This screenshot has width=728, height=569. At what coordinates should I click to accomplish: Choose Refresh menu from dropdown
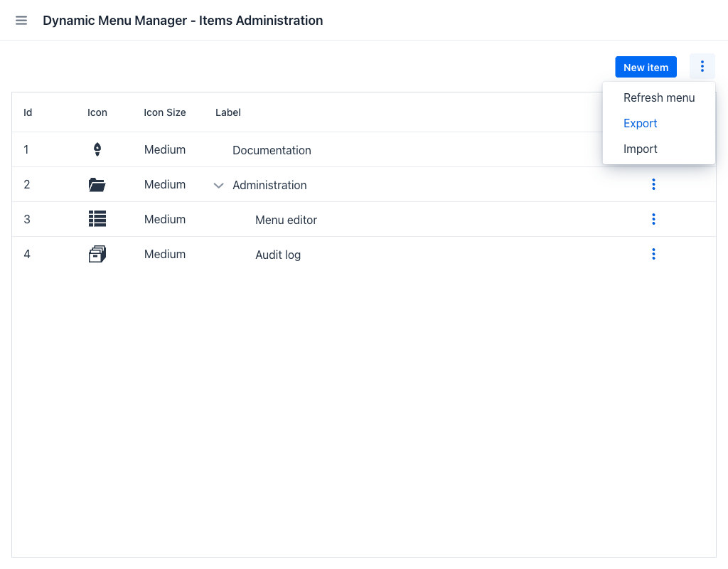coord(659,98)
